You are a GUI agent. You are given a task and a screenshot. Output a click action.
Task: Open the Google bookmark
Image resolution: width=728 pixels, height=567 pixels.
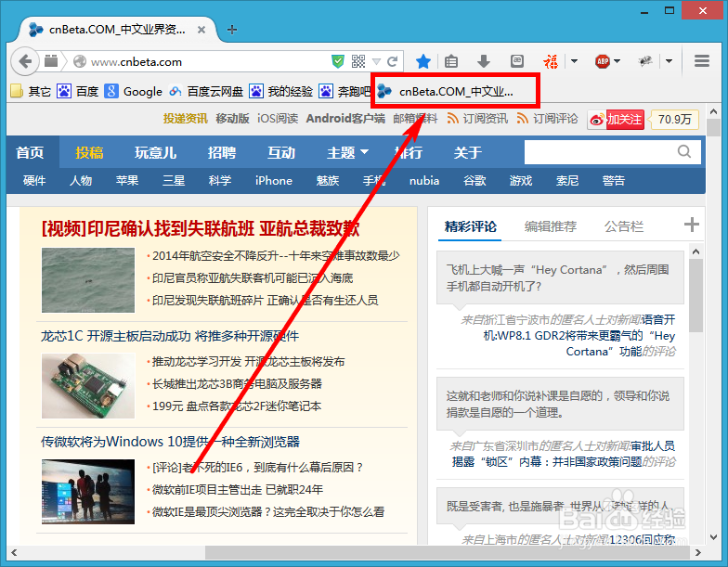click(x=134, y=91)
